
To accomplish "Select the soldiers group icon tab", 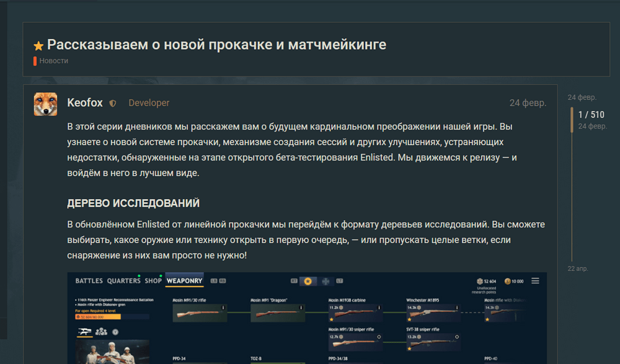I will point(101,332).
